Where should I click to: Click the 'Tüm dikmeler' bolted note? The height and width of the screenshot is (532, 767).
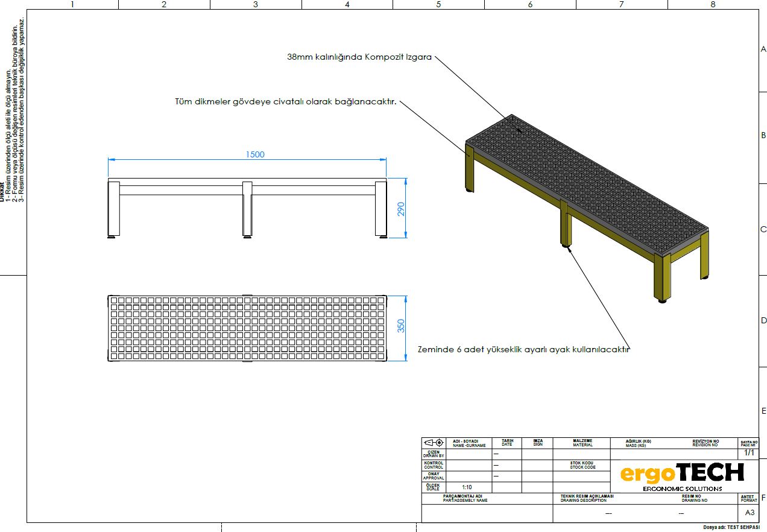[x=285, y=102]
